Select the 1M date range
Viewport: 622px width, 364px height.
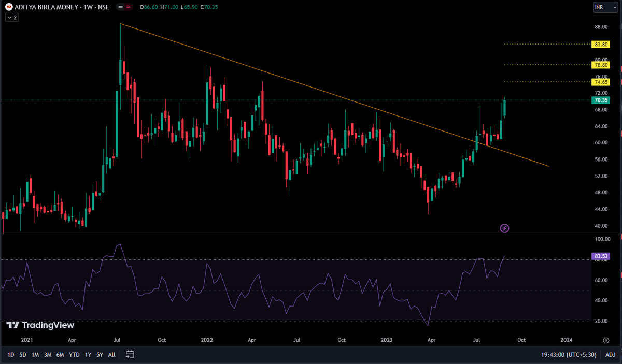[35, 355]
